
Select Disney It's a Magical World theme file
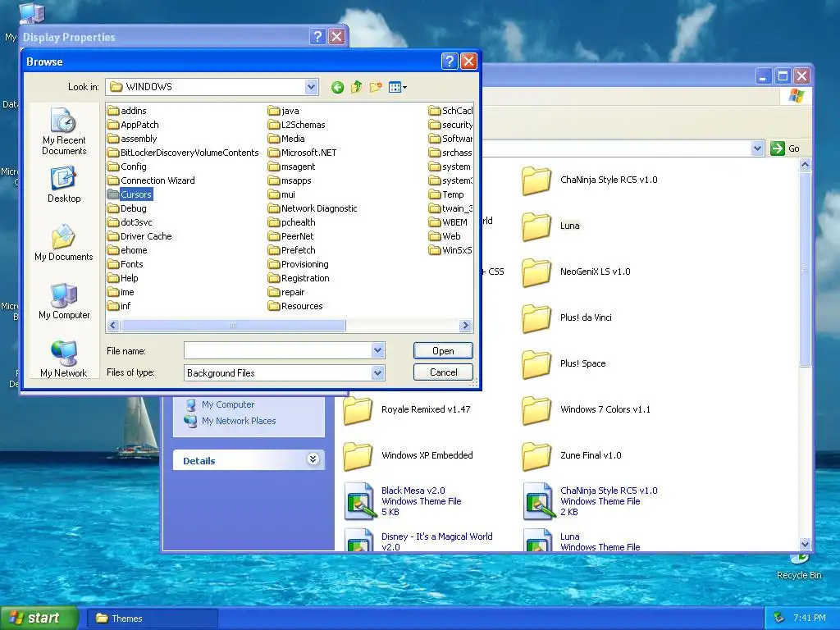click(x=418, y=541)
